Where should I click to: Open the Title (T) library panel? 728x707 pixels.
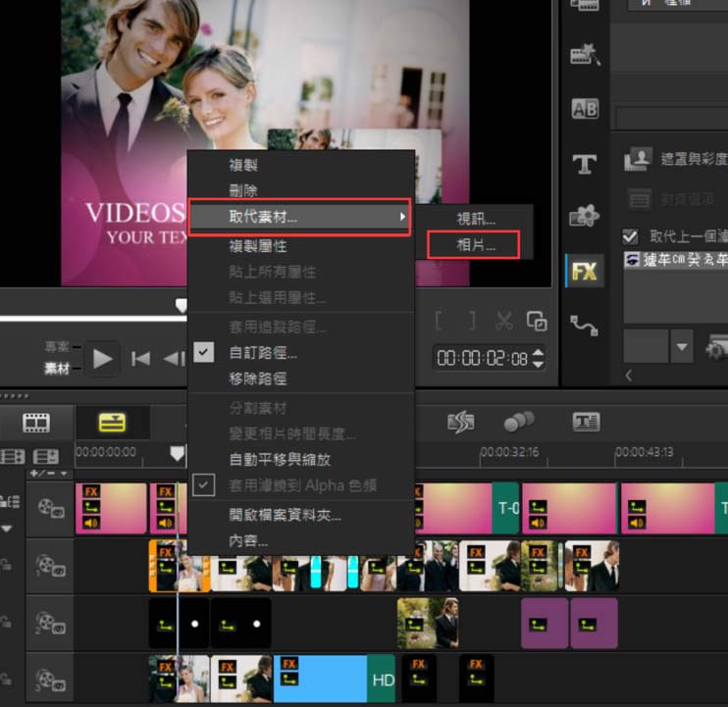pyautogui.click(x=585, y=164)
